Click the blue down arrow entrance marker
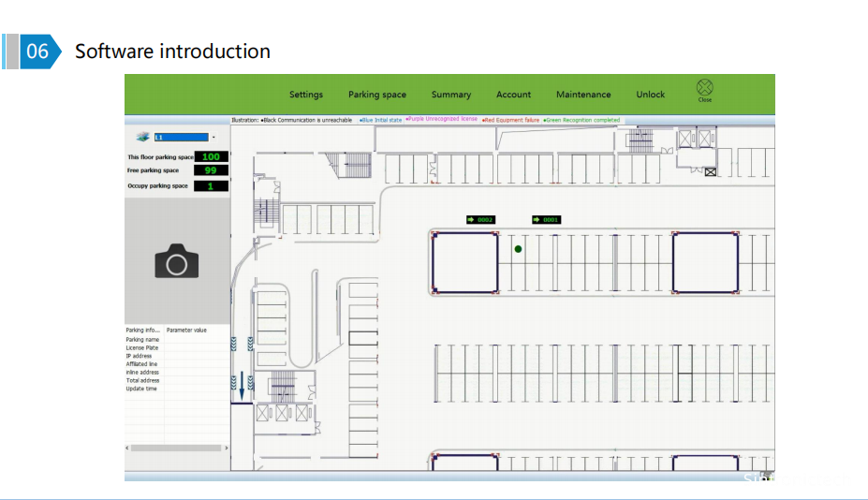This screenshot has width=868, height=500. coord(242,384)
